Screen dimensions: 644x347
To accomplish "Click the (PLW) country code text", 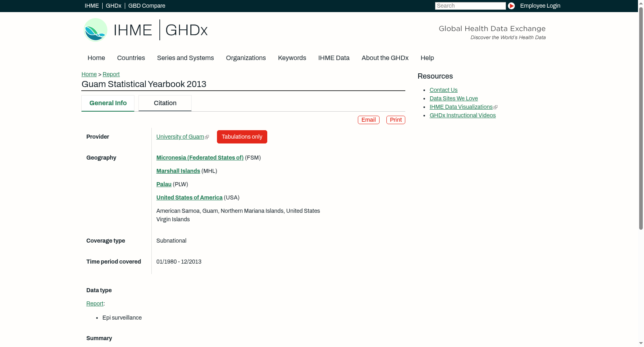I will click(181, 184).
